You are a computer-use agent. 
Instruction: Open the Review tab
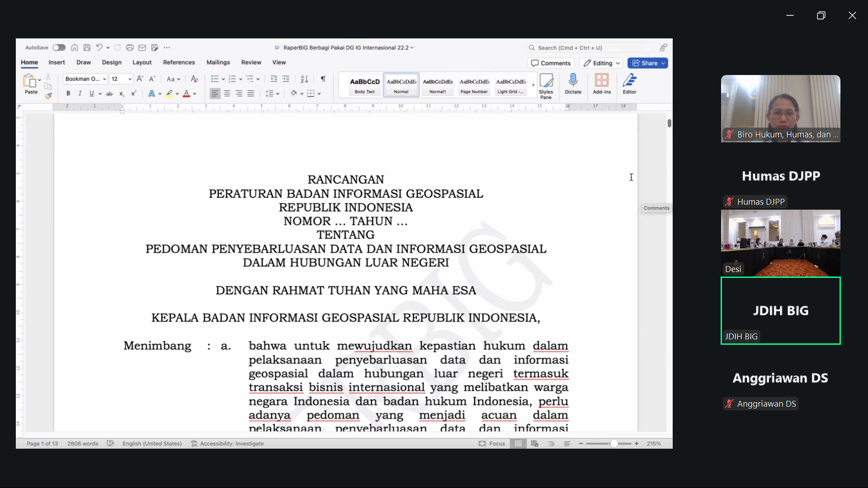tap(251, 62)
